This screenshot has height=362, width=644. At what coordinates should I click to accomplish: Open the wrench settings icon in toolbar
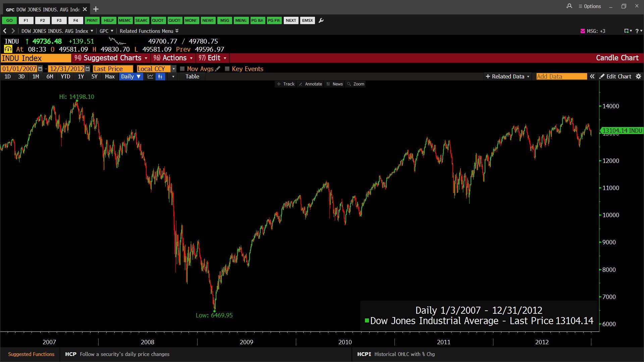[x=321, y=20]
